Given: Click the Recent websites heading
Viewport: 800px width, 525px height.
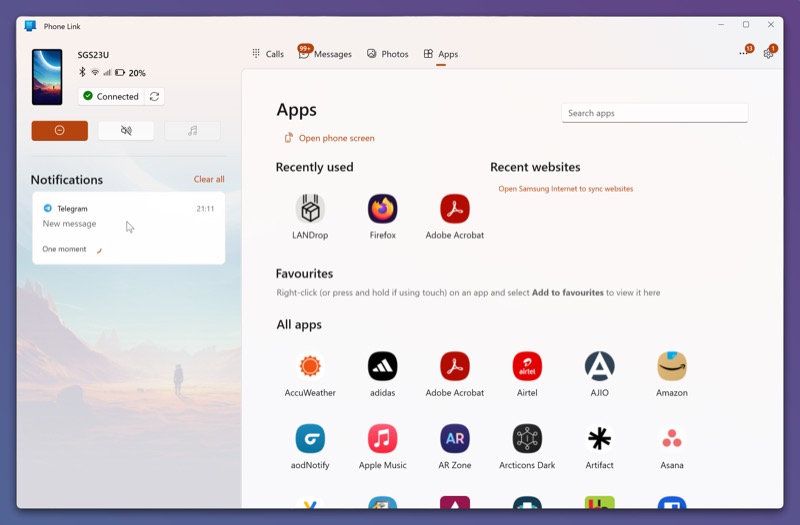Looking at the screenshot, I should tap(535, 167).
